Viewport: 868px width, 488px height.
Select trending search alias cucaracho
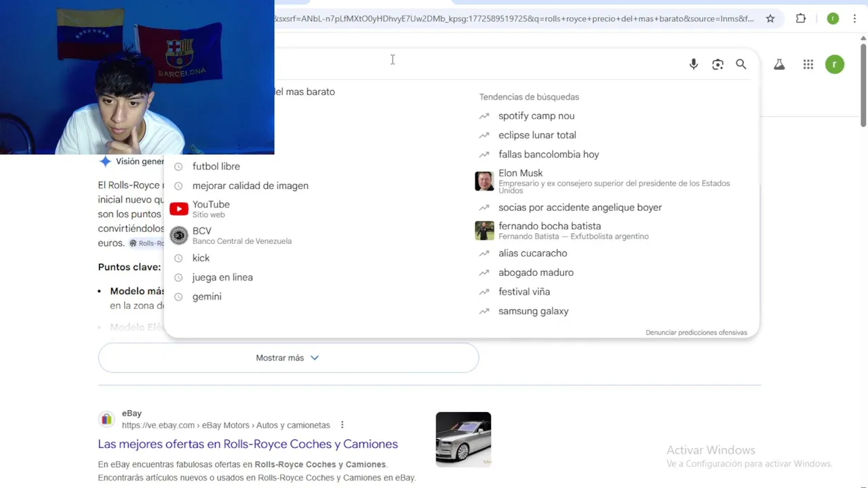(x=532, y=253)
